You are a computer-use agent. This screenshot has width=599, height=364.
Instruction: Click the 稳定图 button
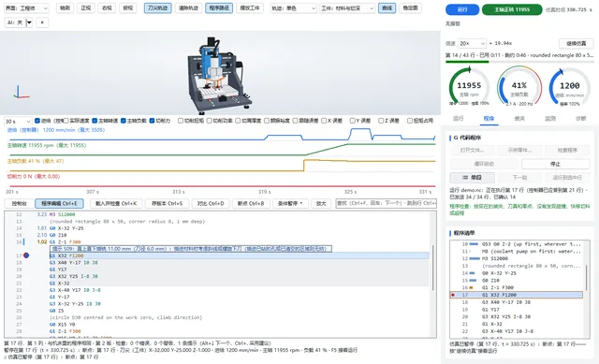[410, 8]
